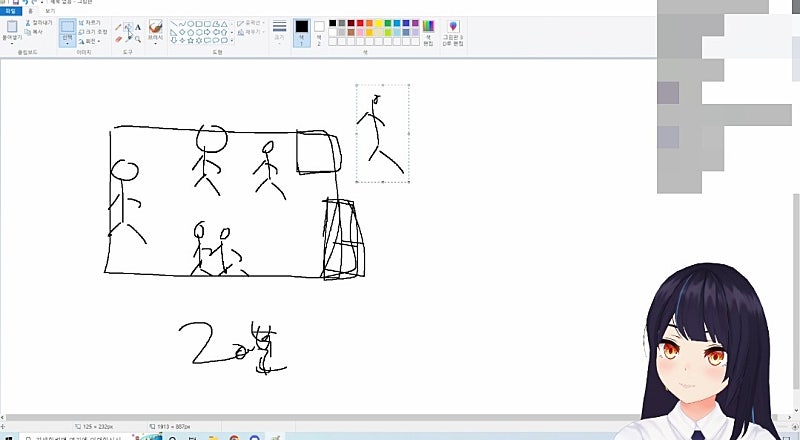Open the Rotate dropdown menu
This screenshot has width=800, height=440.
pyautogui.click(x=90, y=41)
